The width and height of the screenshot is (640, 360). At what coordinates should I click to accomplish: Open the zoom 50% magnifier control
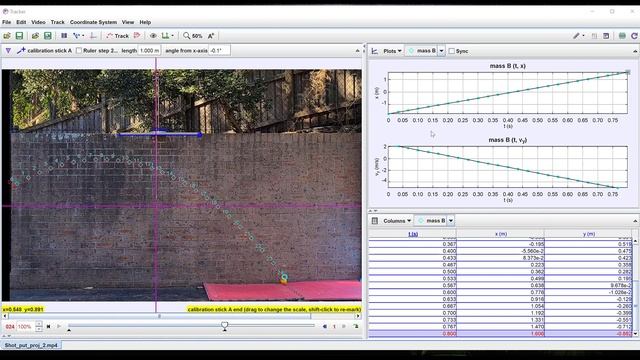point(193,36)
